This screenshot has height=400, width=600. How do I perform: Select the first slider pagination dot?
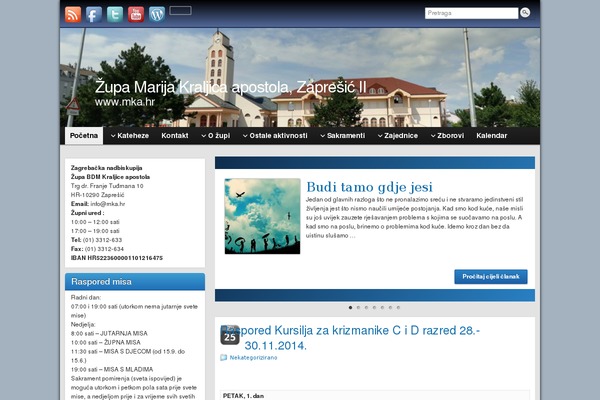[350, 307]
